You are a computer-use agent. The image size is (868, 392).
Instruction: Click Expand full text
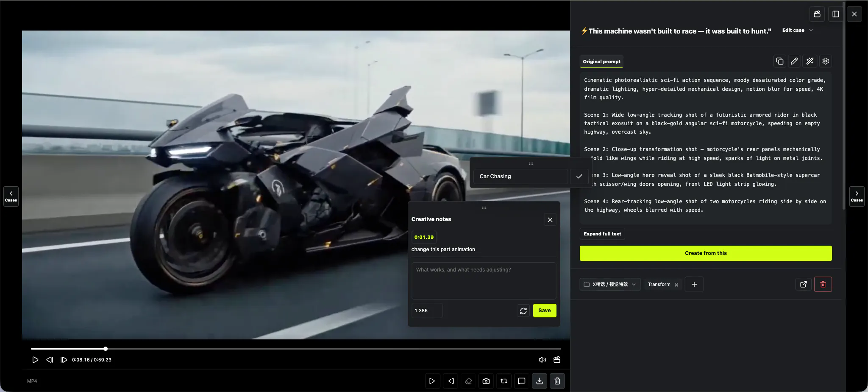point(602,234)
